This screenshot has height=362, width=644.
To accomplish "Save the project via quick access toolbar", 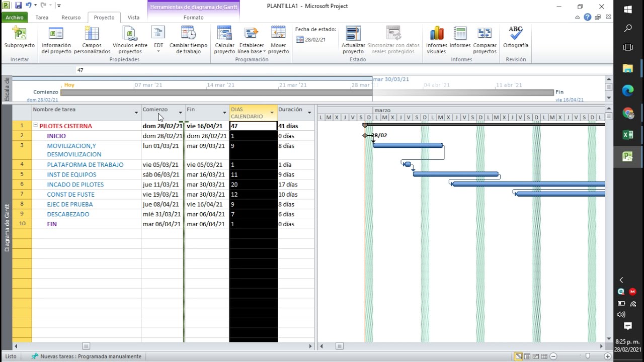I will click(x=18, y=6).
